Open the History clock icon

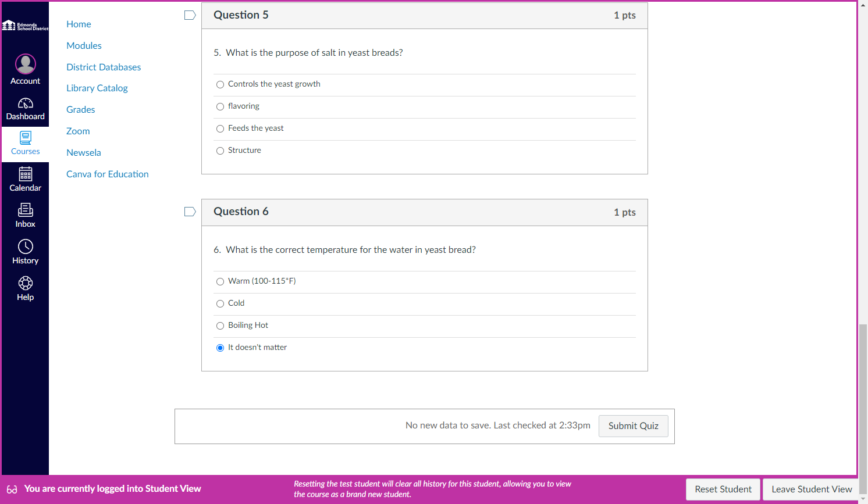(26, 246)
